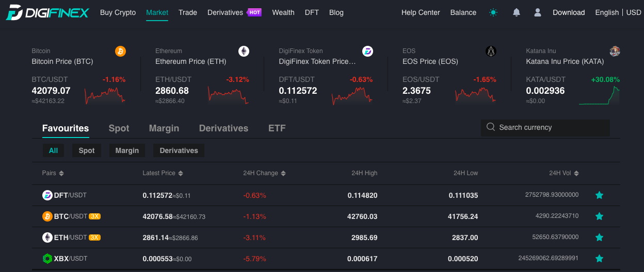Unfavourite the DFT/USDT star
The height and width of the screenshot is (272, 644).
tap(599, 195)
